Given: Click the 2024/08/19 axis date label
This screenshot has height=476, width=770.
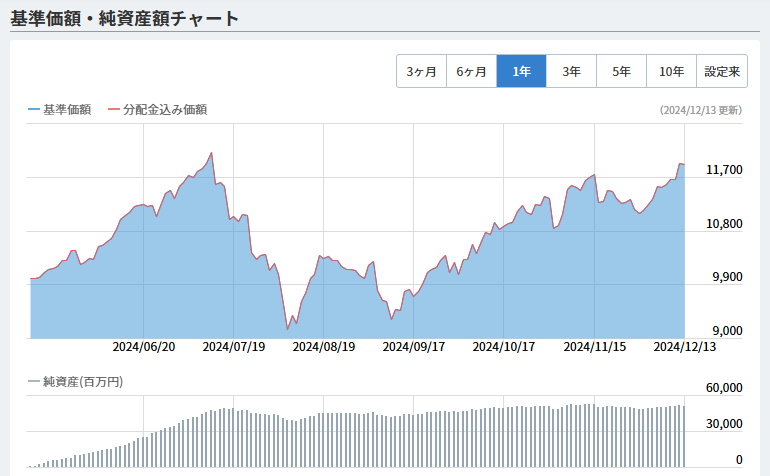Looking at the screenshot, I should pos(324,347).
